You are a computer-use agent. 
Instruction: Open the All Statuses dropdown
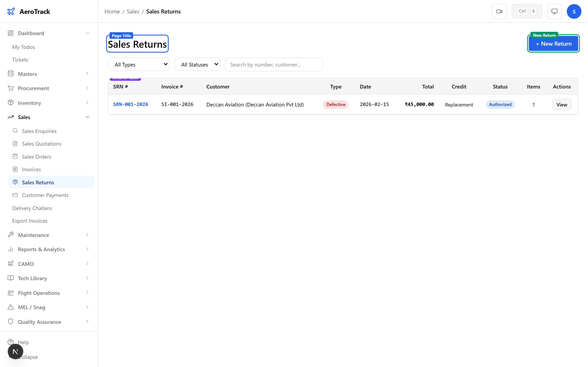(197, 64)
